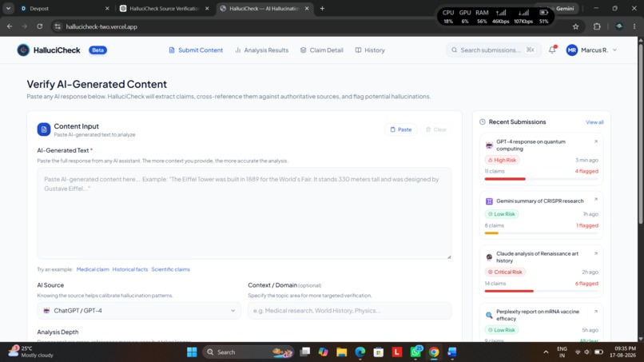Load the Scientific claims example
This screenshot has width=644, height=362.
tap(170, 269)
